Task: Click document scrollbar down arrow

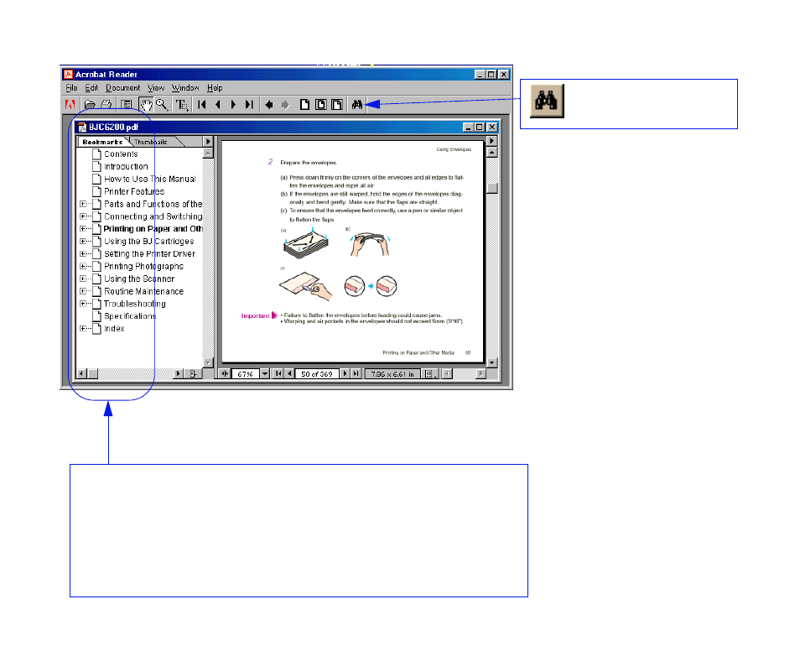Action: 492,362
